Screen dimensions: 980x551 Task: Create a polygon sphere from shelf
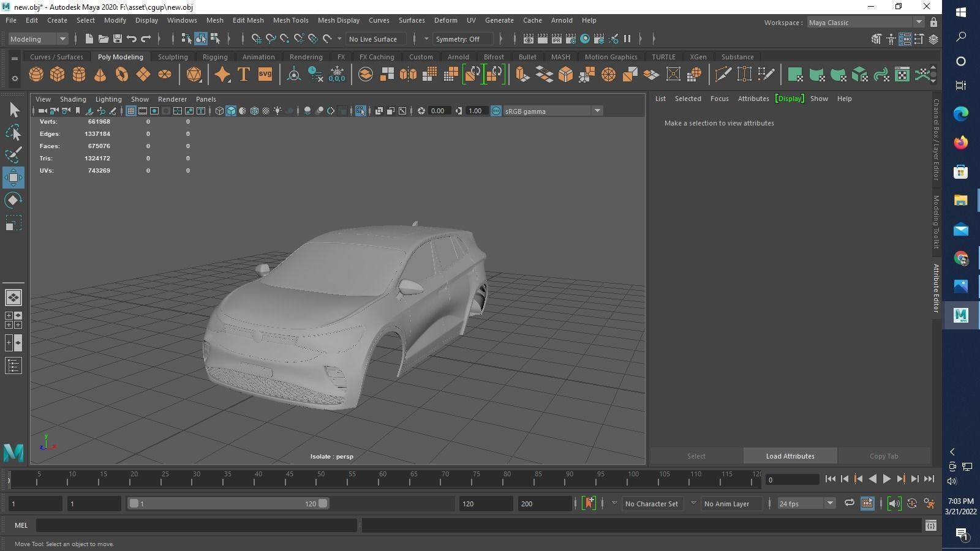36,75
